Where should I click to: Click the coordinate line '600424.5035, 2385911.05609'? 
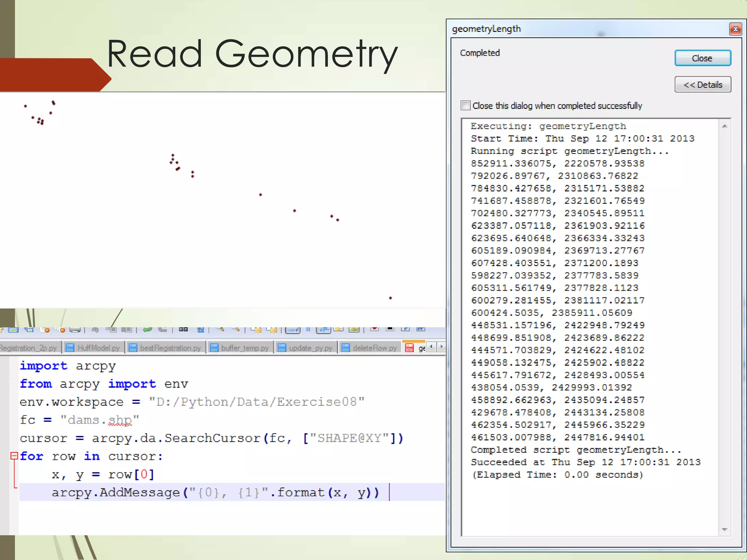551,313
